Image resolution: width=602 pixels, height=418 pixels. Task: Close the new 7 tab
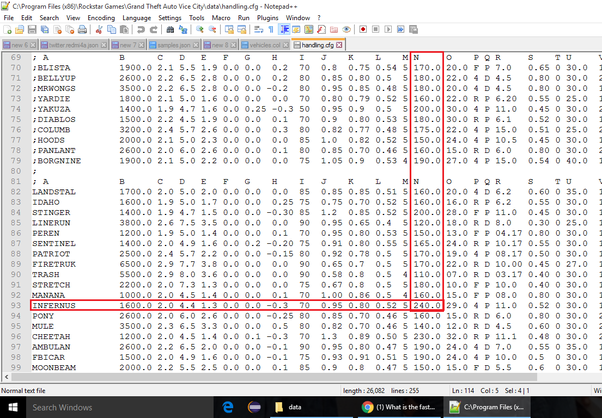pyautogui.click(x=142, y=45)
